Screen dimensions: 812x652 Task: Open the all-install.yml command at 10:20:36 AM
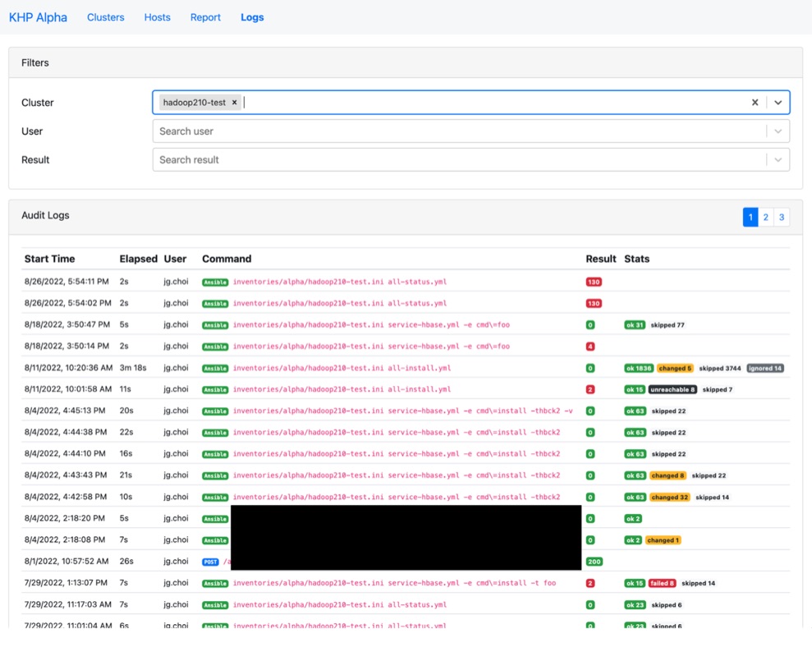(342, 368)
